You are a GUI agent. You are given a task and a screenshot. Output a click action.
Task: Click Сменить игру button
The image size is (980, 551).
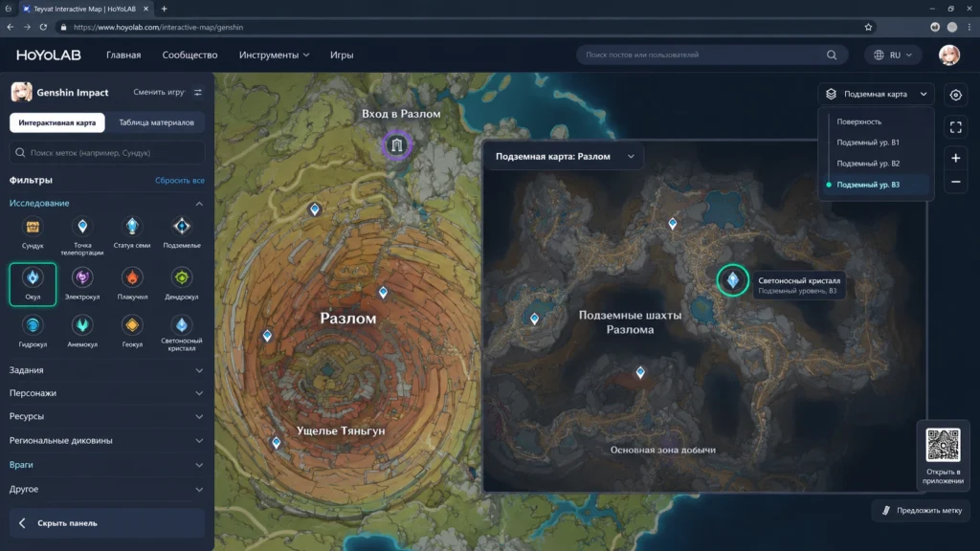159,93
